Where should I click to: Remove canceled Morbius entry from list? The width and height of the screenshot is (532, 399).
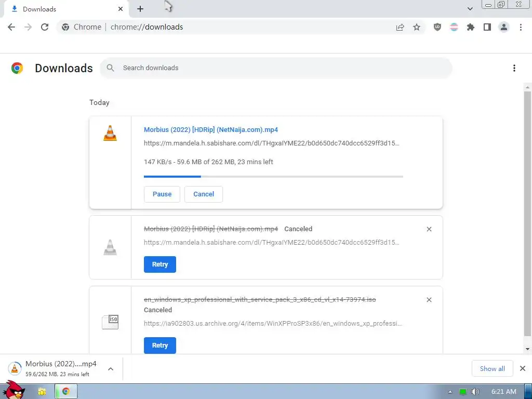[x=429, y=229]
